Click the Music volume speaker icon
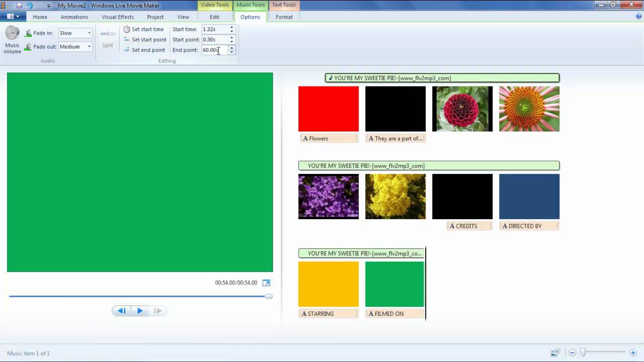Image resolution: width=644 pixels, height=362 pixels. pyautogui.click(x=12, y=34)
